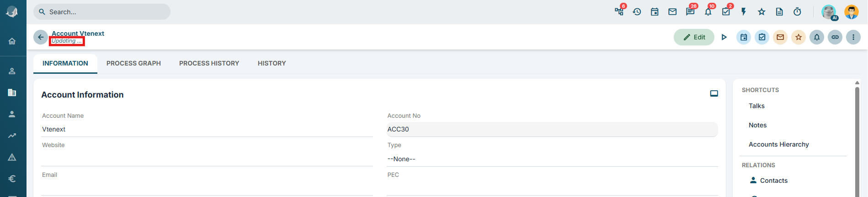Add a calendar event from the record toolbar
Screen dimensions: 868x197
(x=744, y=37)
